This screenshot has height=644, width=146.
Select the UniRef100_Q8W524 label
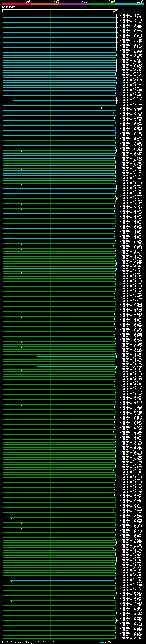(131, 108)
